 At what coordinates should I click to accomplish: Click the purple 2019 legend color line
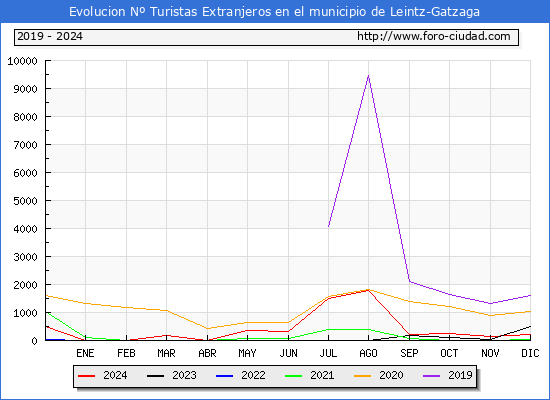pos(432,376)
